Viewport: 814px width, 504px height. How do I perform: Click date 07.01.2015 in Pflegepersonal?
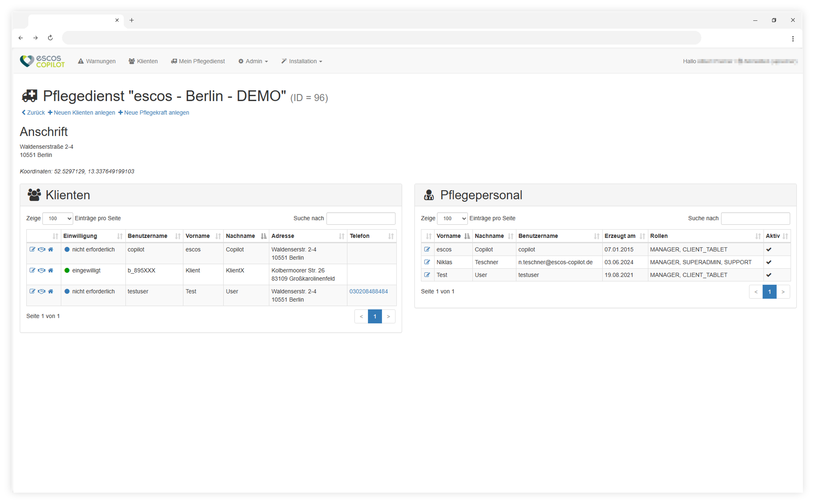point(619,249)
